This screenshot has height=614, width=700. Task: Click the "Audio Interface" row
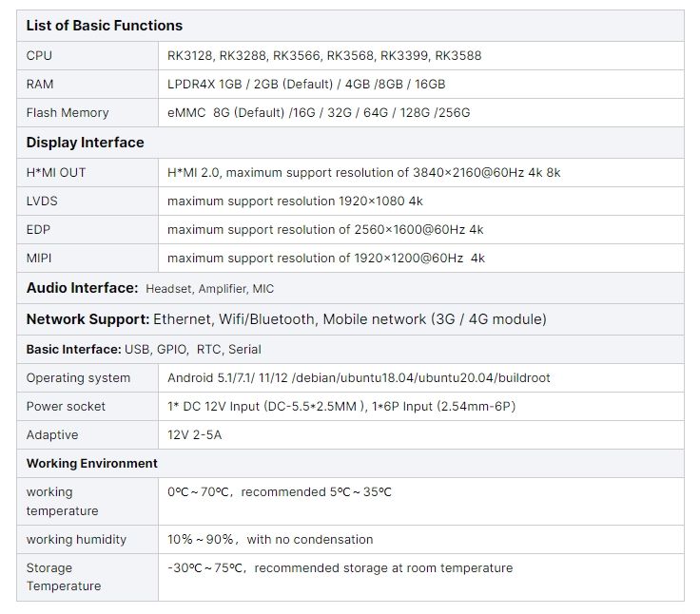click(x=150, y=288)
